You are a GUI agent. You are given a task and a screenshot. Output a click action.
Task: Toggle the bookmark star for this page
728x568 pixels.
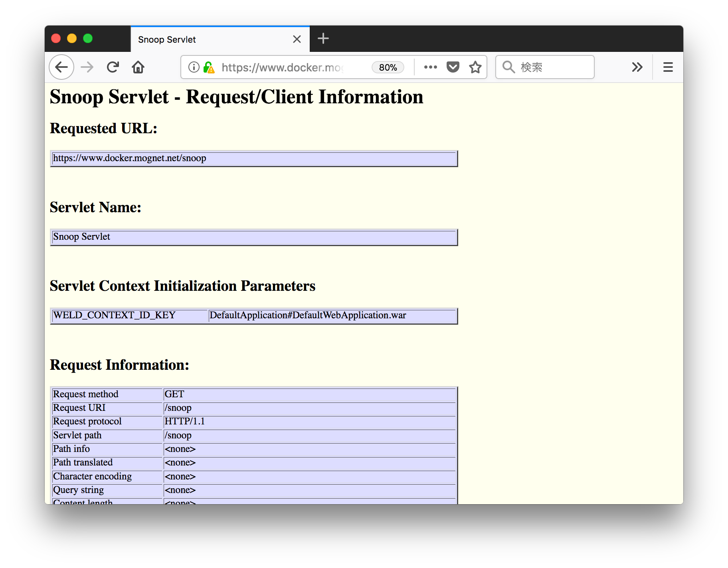(x=475, y=67)
